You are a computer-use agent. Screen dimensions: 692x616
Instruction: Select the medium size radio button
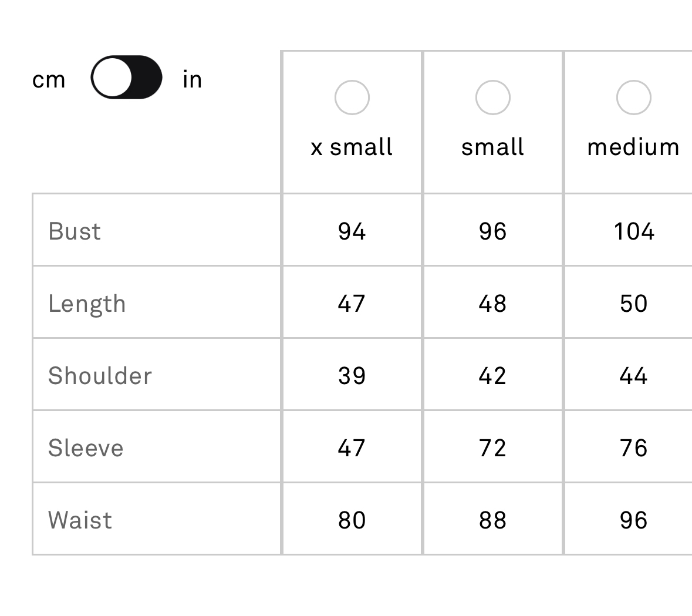point(633,97)
